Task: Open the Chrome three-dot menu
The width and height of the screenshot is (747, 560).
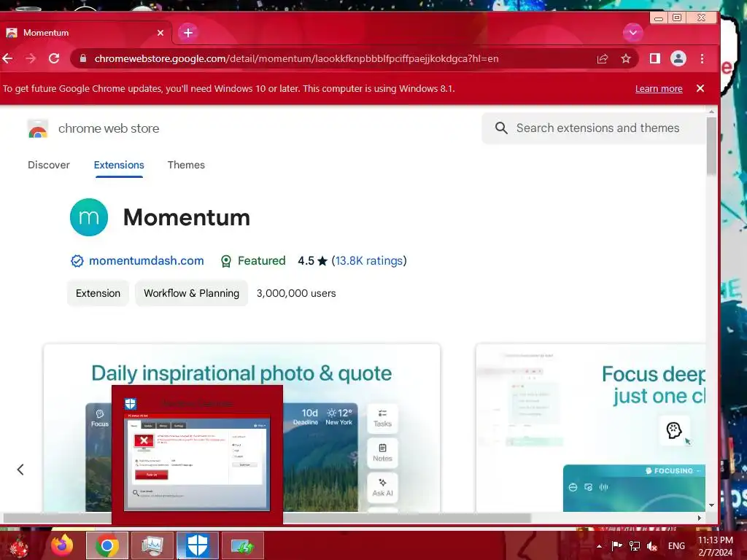Action: pyautogui.click(x=702, y=58)
